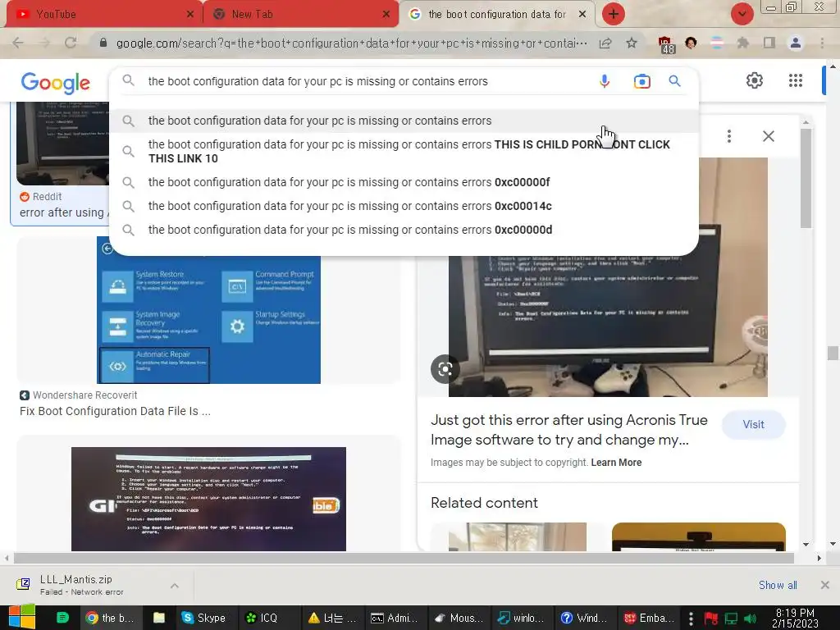840x630 pixels.
Task: Open image preview panel three-dot menu
Action: (x=729, y=136)
